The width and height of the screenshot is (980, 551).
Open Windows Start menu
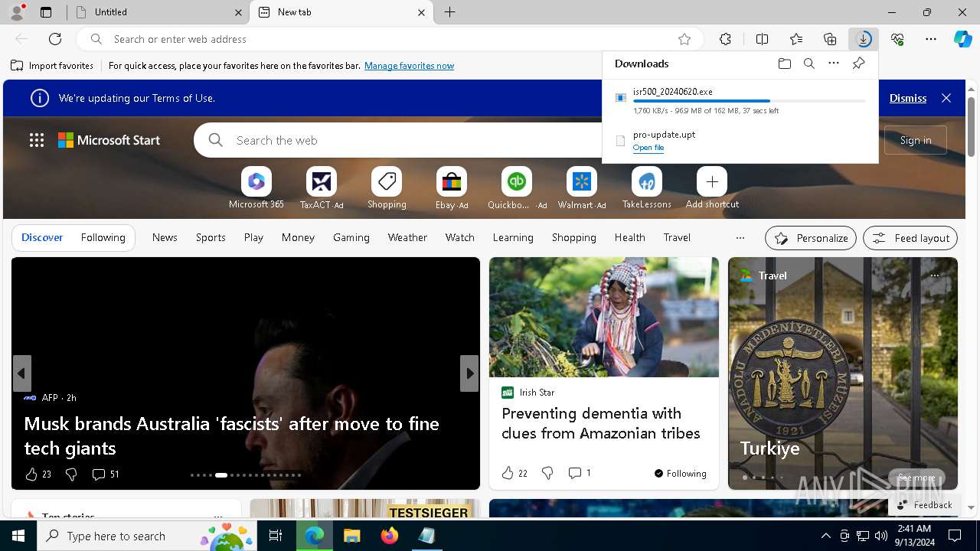(18, 536)
